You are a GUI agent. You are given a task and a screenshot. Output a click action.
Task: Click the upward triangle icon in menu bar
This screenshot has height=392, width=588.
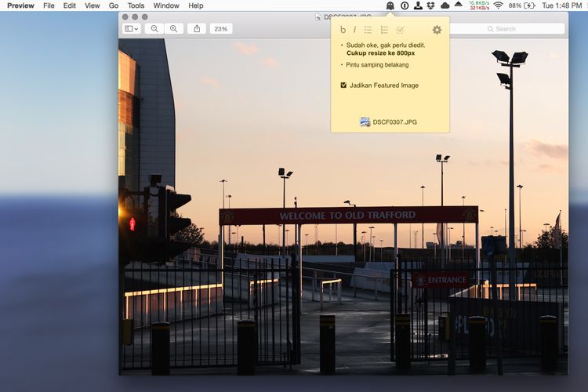(x=459, y=5)
